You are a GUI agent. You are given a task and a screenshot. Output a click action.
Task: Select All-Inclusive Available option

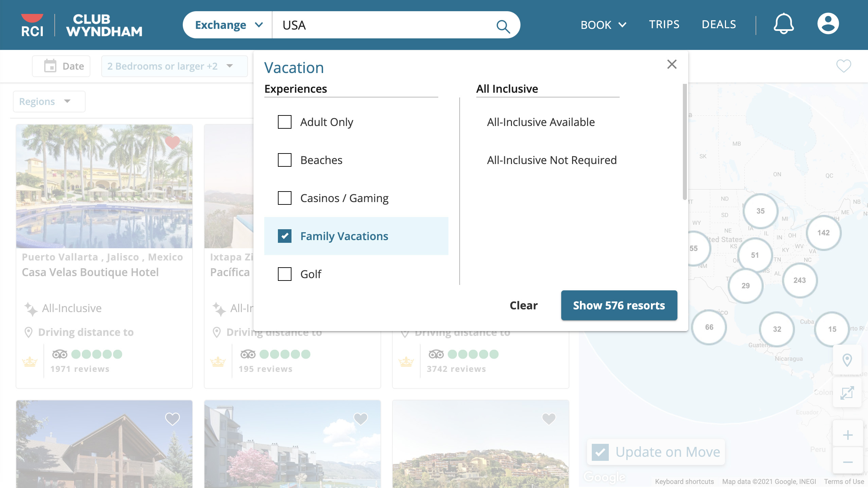click(x=541, y=122)
